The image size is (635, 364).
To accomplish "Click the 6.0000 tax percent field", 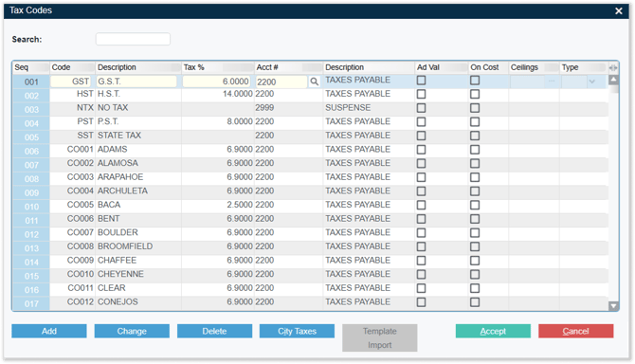I will (216, 82).
